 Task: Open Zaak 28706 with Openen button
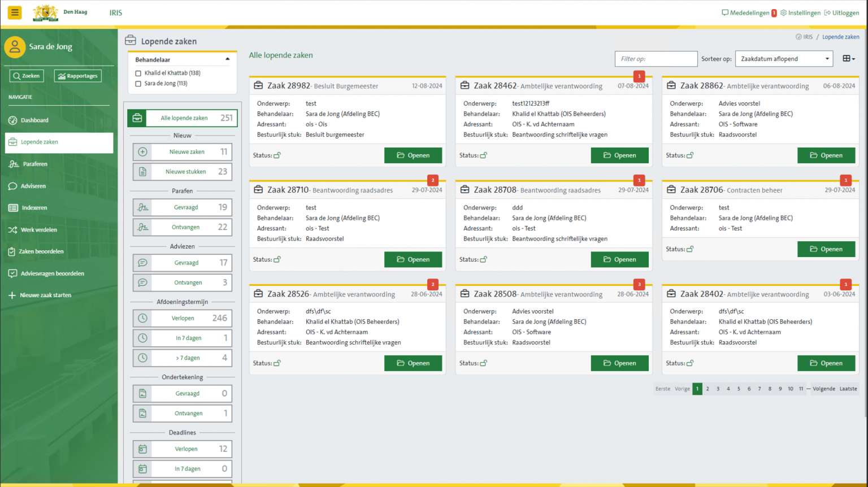coord(826,249)
